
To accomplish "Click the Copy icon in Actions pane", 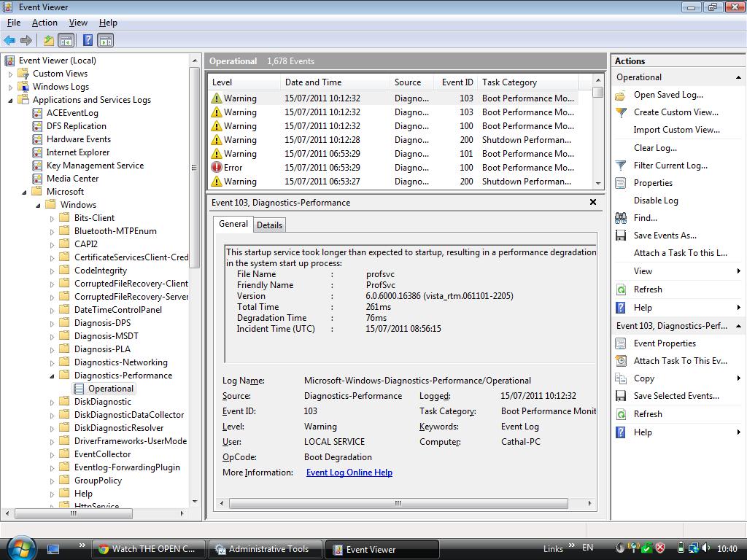I will click(x=620, y=378).
